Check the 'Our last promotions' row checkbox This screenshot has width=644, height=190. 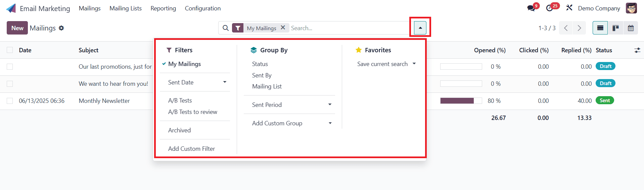coord(10,67)
